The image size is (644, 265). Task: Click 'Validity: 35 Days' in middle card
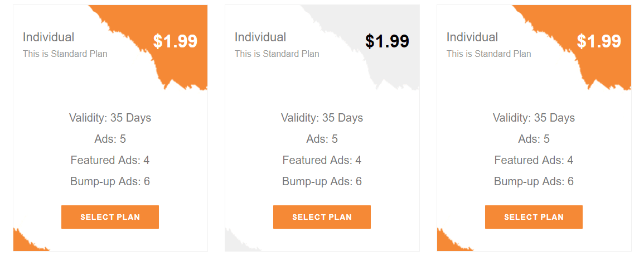(x=322, y=118)
